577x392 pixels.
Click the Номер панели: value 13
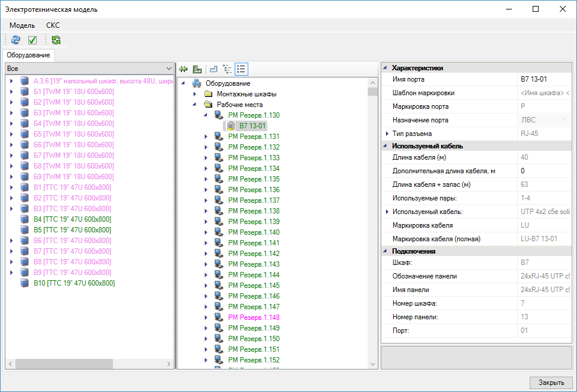coord(524,317)
